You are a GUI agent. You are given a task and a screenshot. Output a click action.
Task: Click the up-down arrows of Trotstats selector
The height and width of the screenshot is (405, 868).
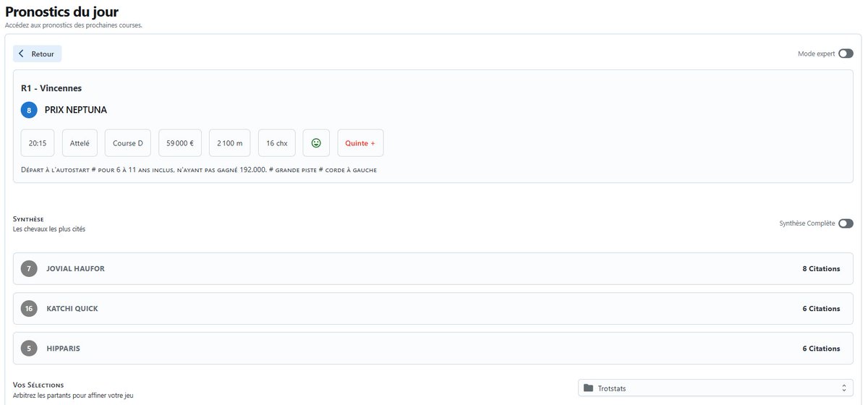click(x=843, y=388)
